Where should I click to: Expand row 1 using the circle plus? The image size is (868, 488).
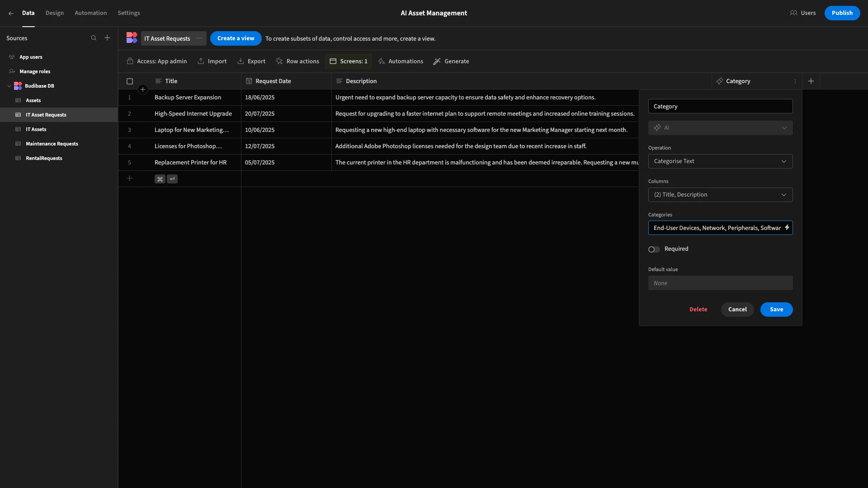[x=143, y=89]
